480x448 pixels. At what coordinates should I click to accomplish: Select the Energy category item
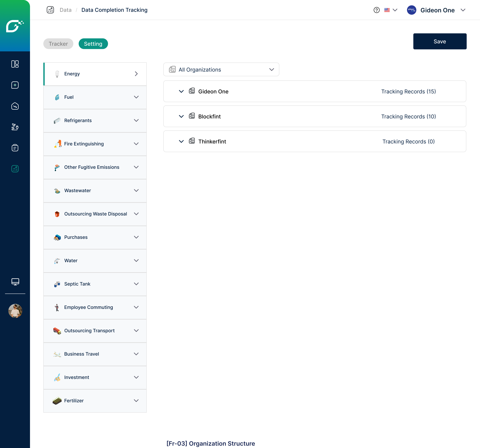95,74
